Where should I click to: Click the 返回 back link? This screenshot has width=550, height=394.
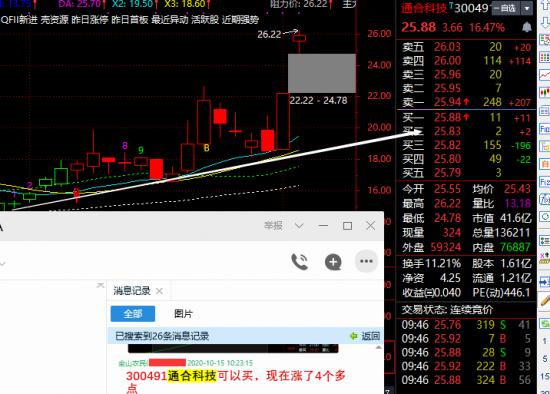point(365,336)
